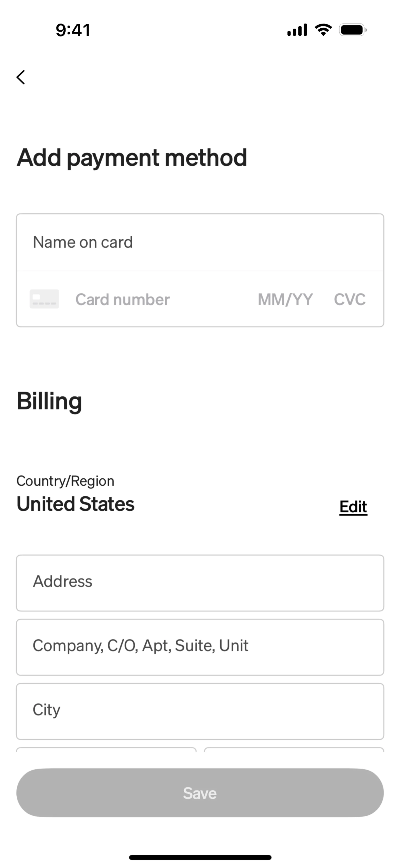Select the MM/YY expiry field

[x=285, y=299]
